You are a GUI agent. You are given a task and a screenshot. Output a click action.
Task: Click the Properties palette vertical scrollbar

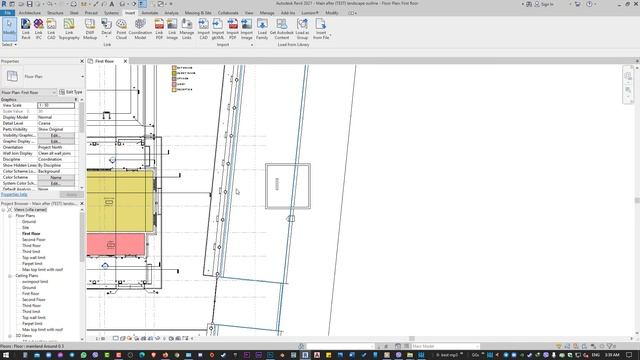click(82, 118)
